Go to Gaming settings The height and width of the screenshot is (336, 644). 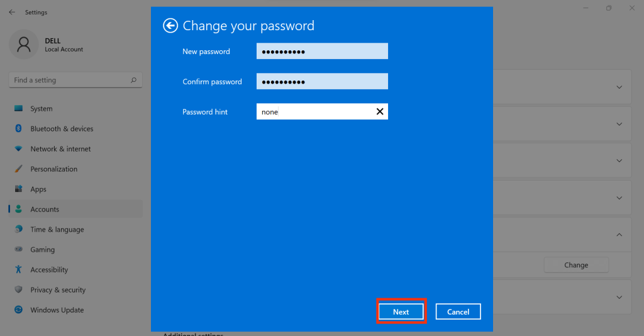75,249
